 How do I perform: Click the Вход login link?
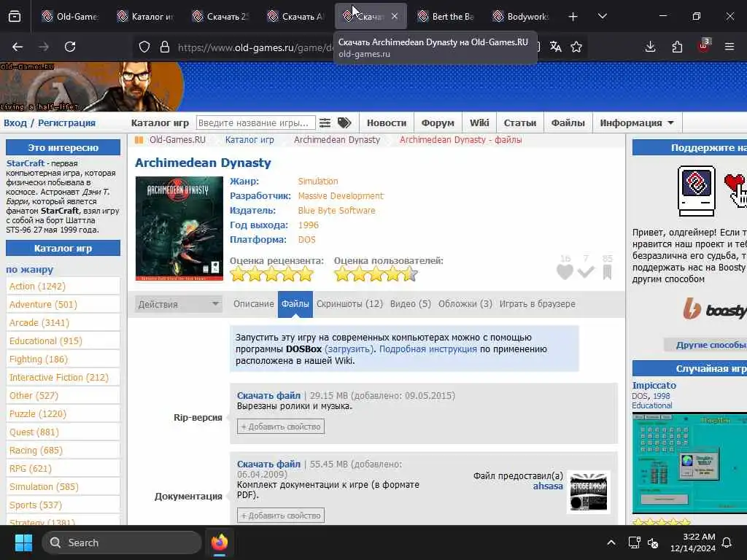(15, 122)
